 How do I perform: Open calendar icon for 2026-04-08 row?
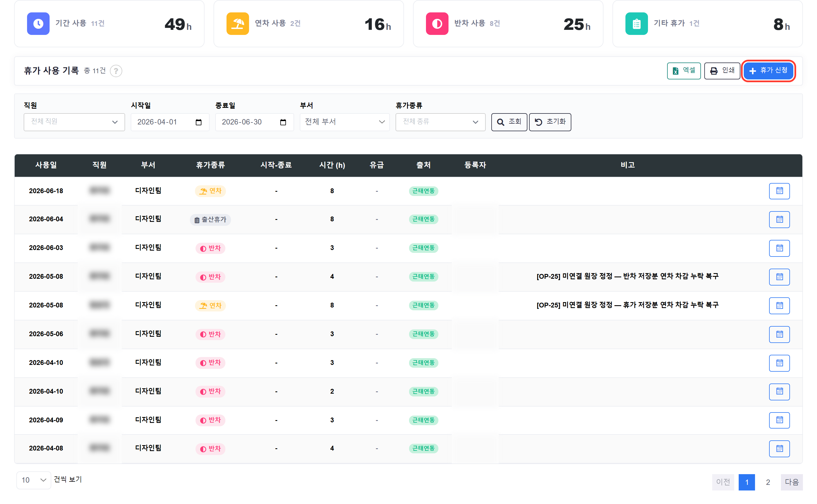tap(779, 448)
